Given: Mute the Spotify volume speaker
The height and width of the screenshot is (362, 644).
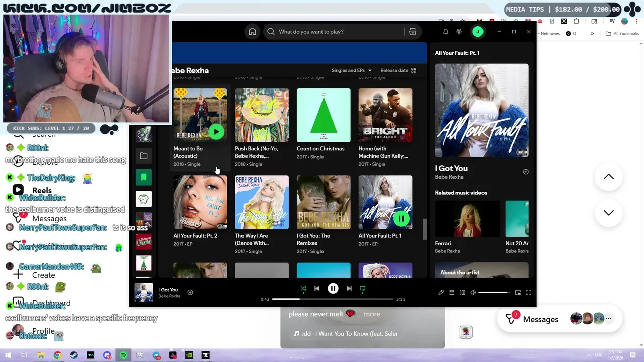Looking at the screenshot, I should (x=473, y=292).
